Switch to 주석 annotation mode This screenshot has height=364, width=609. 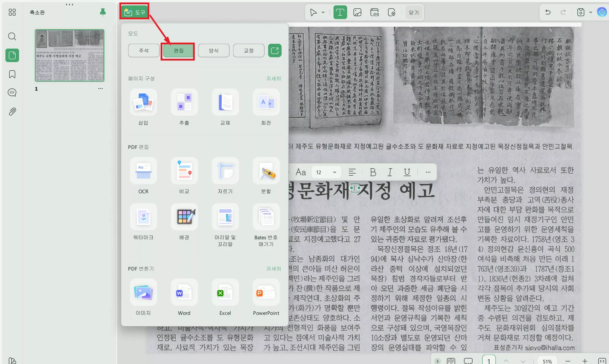(143, 50)
